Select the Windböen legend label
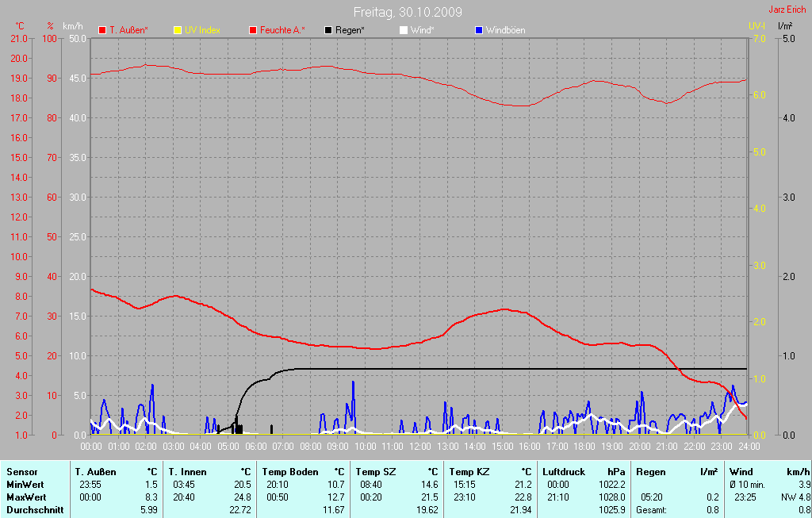Viewport: 812px width, 518px height. tap(505, 30)
